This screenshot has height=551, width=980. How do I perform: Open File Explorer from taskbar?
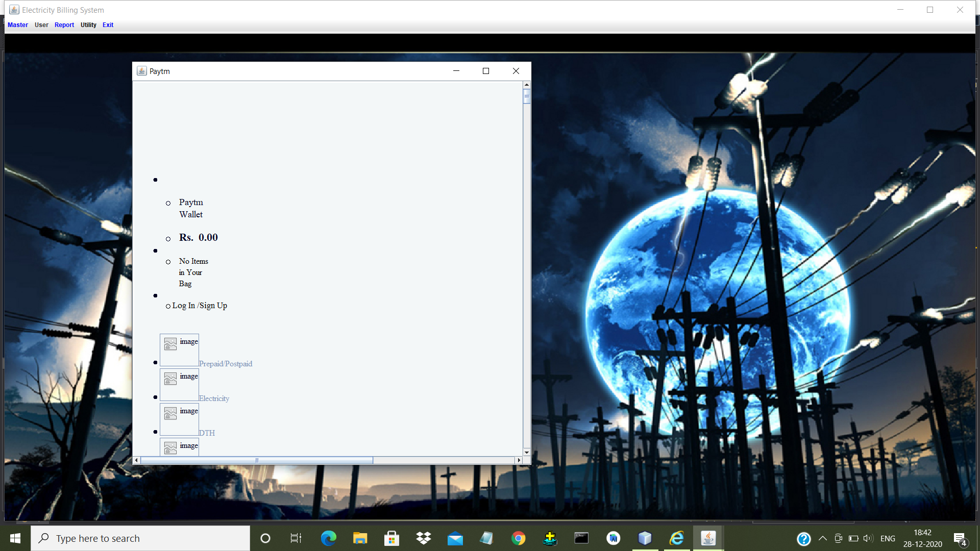coord(360,538)
